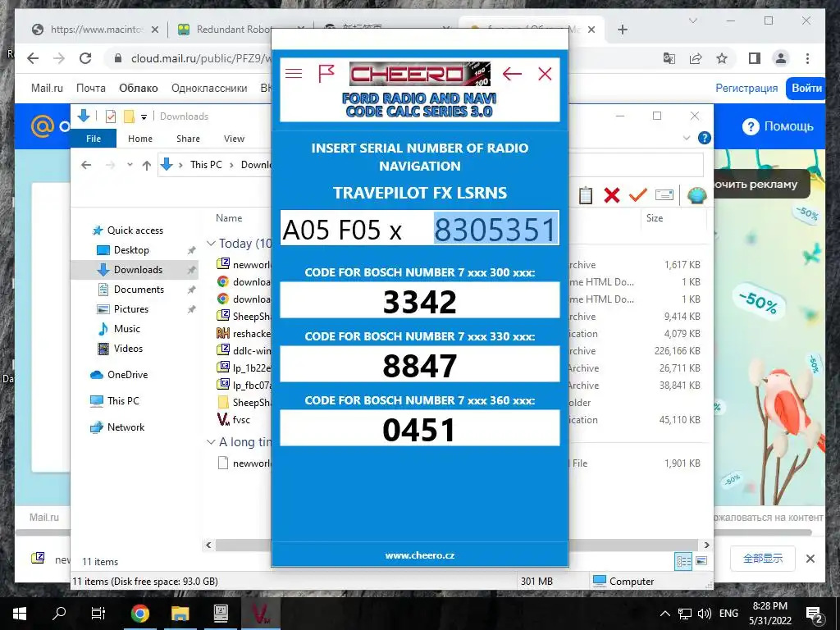Open the Cheero hamburger menu icon
840x630 pixels.
(x=294, y=73)
